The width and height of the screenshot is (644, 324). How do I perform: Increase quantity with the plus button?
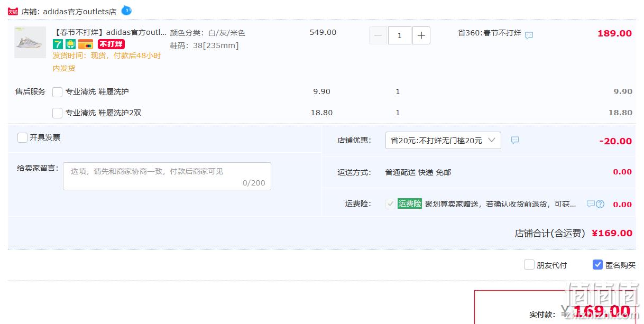pyautogui.click(x=421, y=35)
